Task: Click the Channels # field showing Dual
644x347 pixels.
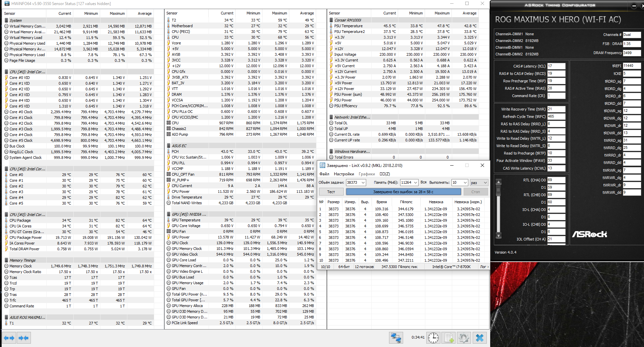Action: pyautogui.click(x=632, y=35)
